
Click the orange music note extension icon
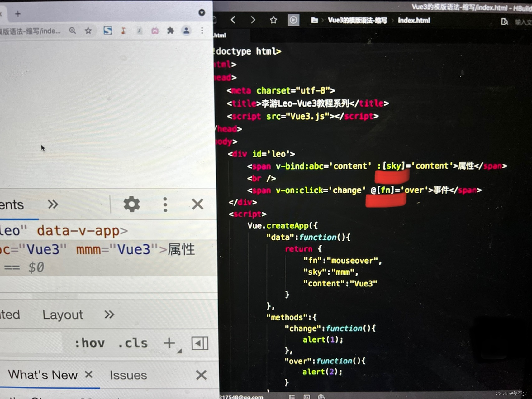click(124, 31)
